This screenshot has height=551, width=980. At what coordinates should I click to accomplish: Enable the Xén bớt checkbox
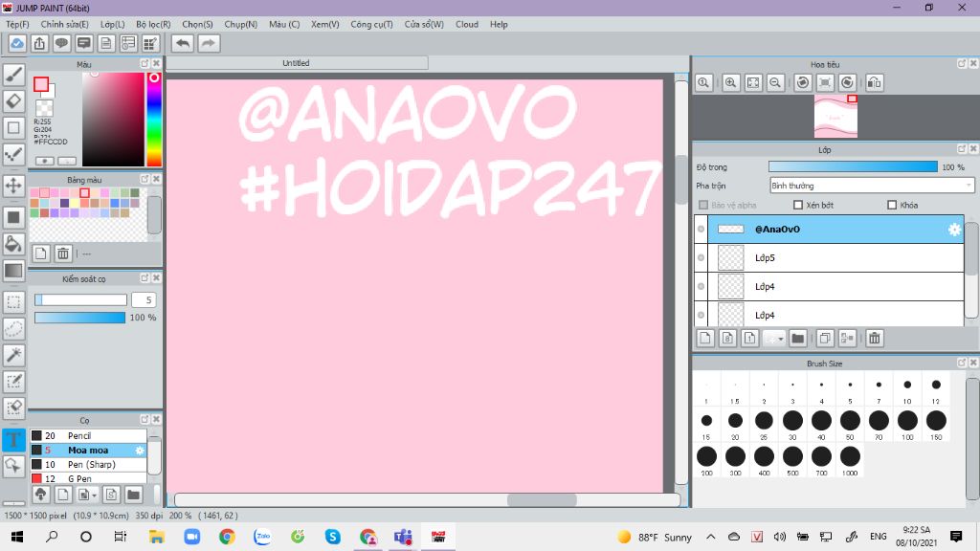coord(797,205)
